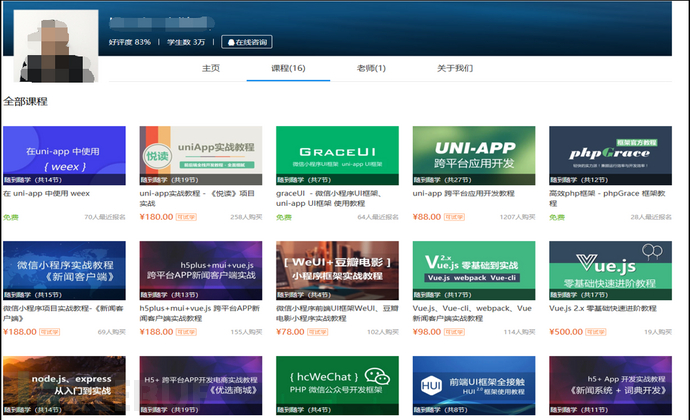The width and height of the screenshot is (690, 420).
Task: Click 可试学 badge next to ¥500.00
Action: click(596, 332)
